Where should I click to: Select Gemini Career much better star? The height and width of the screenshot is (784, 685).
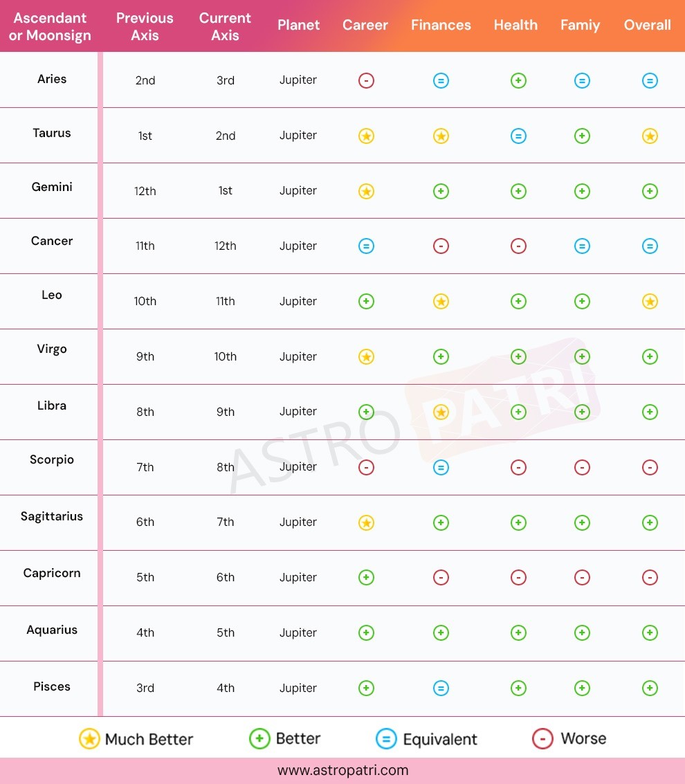coord(366,191)
